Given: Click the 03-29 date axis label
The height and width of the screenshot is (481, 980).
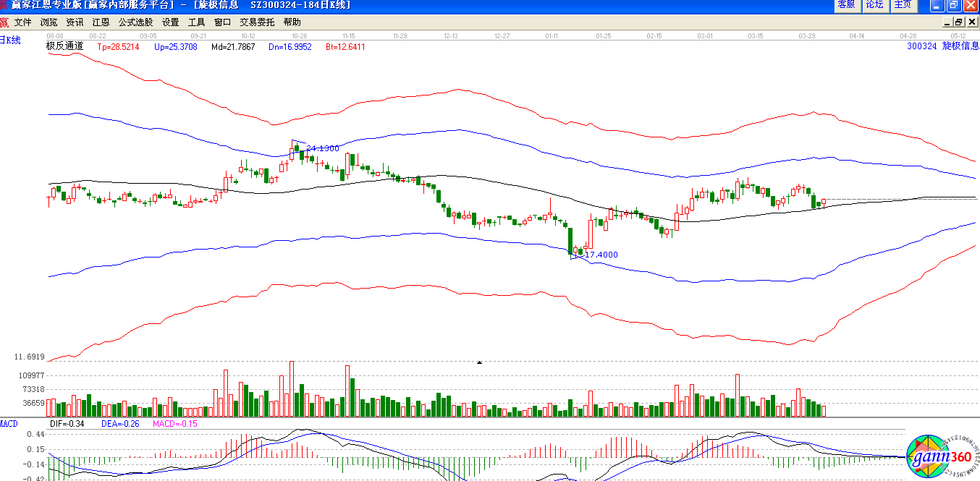Looking at the screenshot, I should tap(807, 35).
